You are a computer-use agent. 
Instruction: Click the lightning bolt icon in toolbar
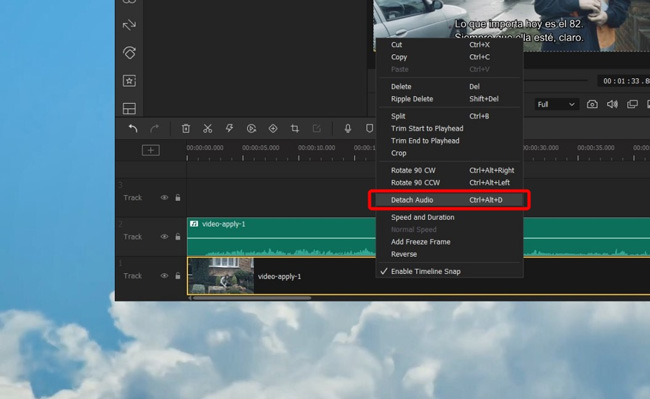coord(229,129)
